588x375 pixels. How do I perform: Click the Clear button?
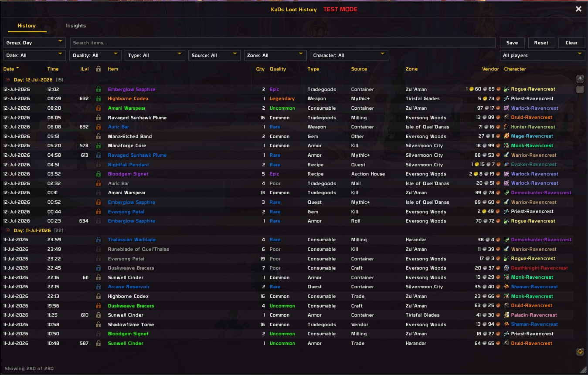571,43
